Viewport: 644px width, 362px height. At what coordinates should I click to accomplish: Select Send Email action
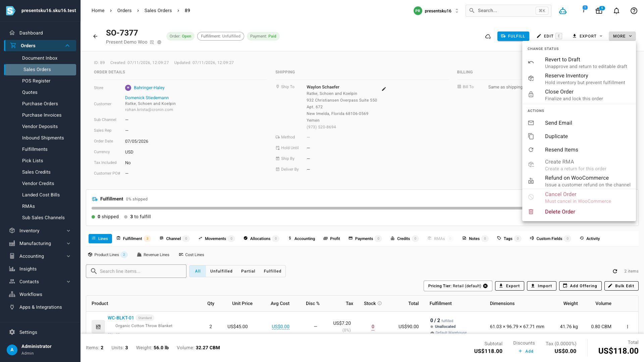tap(579, 123)
